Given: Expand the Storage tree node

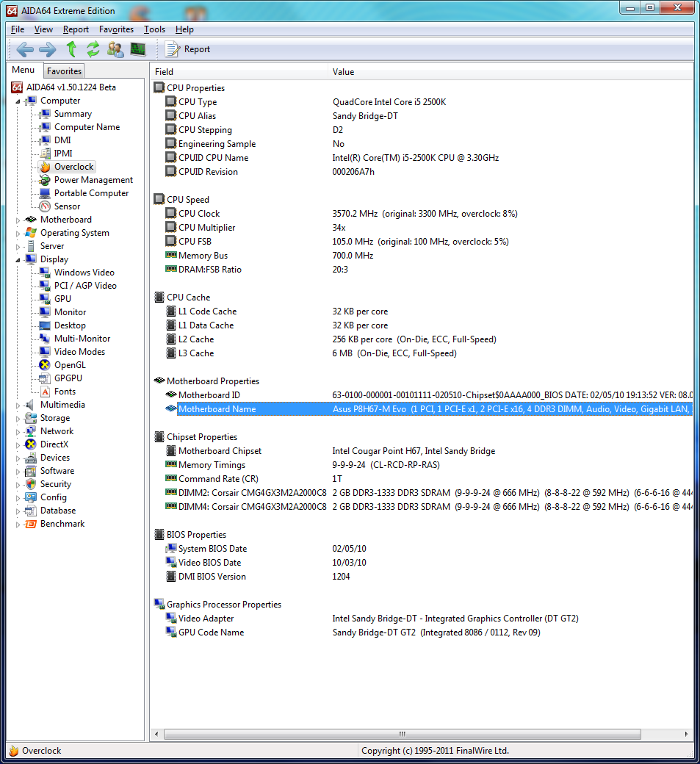Looking at the screenshot, I should coord(18,419).
